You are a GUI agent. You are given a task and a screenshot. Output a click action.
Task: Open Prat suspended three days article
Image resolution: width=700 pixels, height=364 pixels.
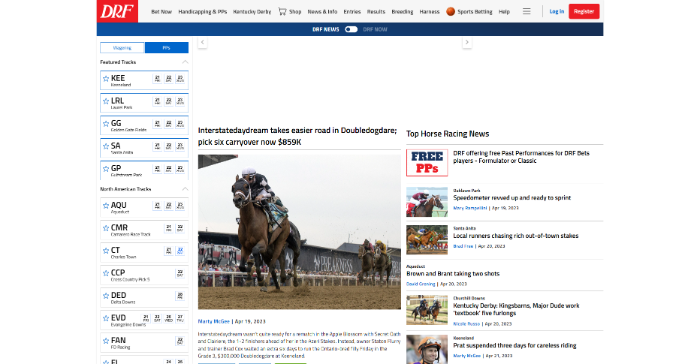coord(514,346)
